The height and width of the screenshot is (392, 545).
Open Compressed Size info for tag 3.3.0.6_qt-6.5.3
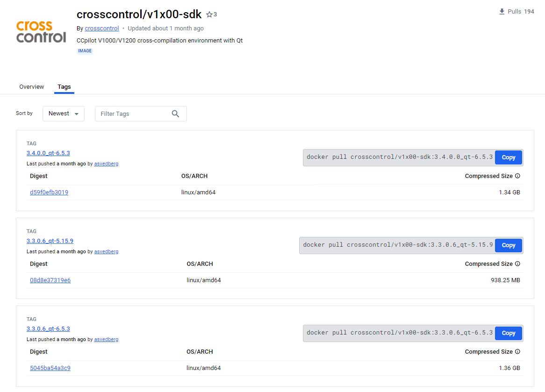(x=518, y=351)
